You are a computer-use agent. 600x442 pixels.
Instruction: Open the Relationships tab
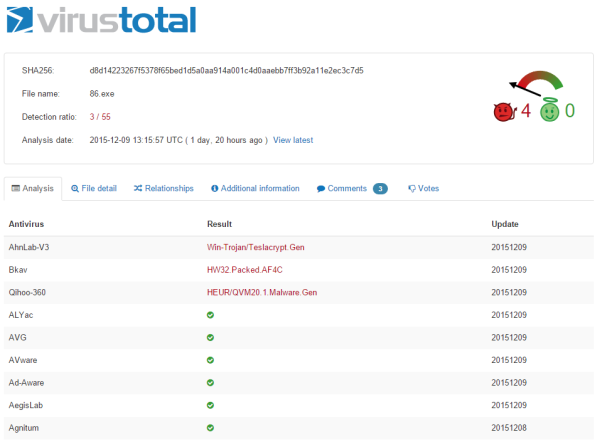(163, 188)
